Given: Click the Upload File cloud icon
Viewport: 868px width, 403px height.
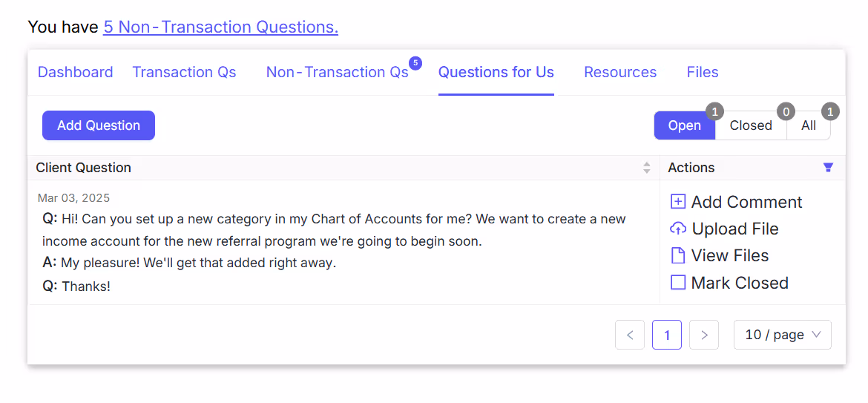Looking at the screenshot, I should [x=677, y=229].
